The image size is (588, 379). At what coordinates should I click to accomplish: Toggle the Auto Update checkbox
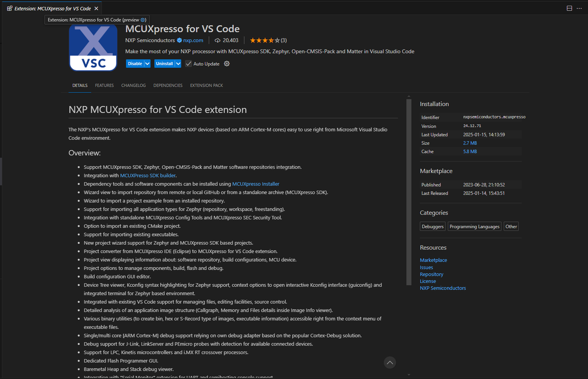point(188,64)
